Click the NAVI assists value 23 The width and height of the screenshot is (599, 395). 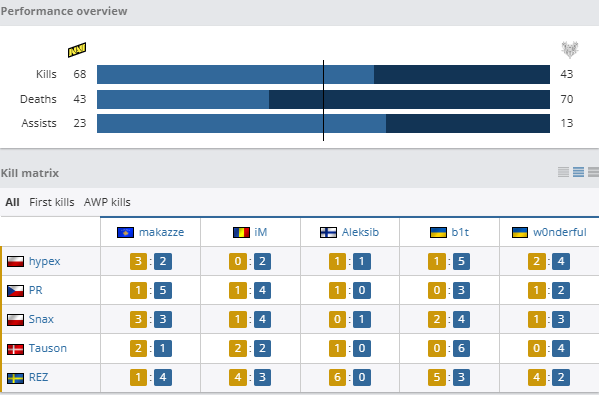(x=79, y=123)
